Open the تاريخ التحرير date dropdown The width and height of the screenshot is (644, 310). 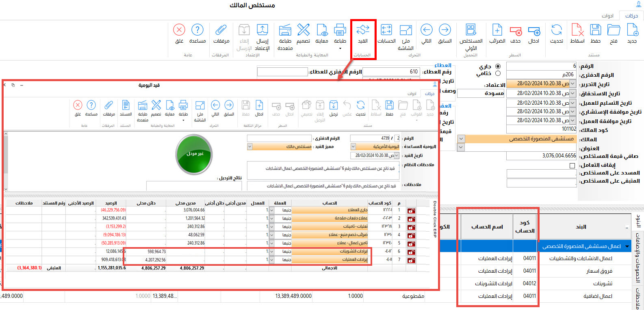pos(572,84)
